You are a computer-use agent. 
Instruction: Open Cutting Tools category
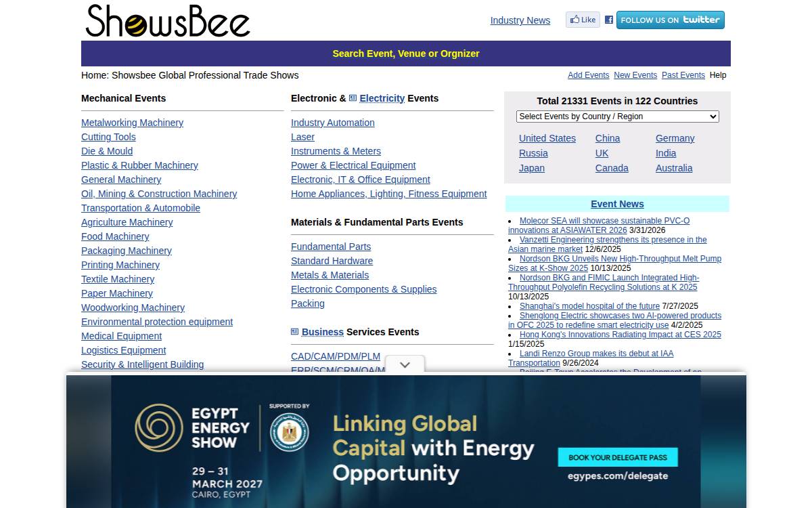tap(108, 137)
